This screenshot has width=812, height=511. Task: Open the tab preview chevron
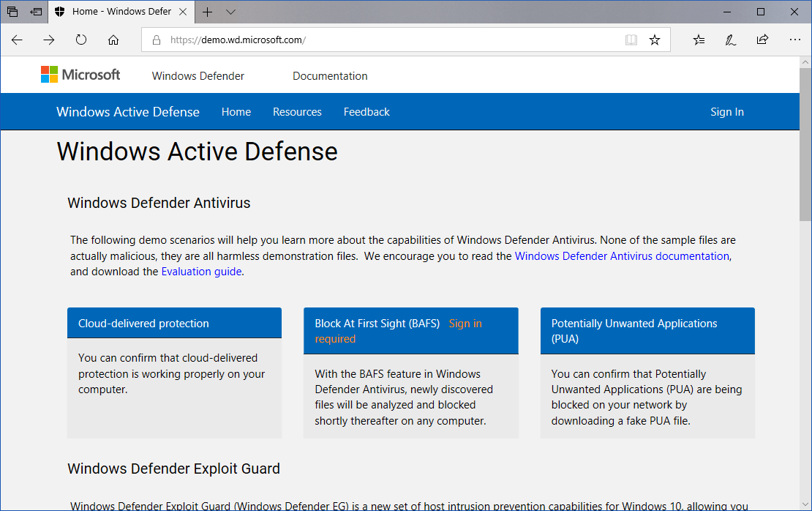tap(230, 12)
